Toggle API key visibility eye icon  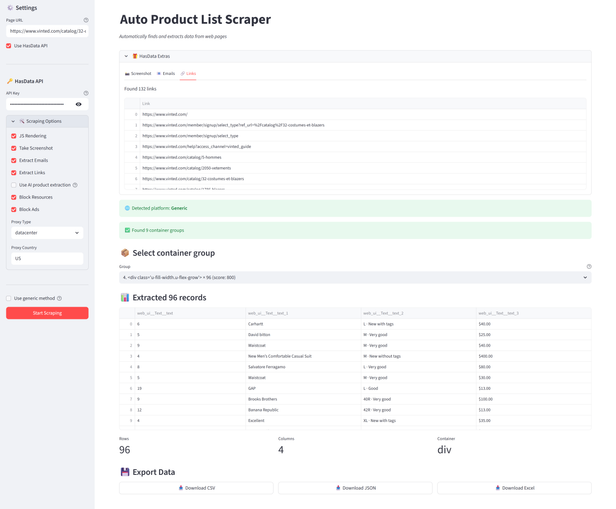point(79,104)
